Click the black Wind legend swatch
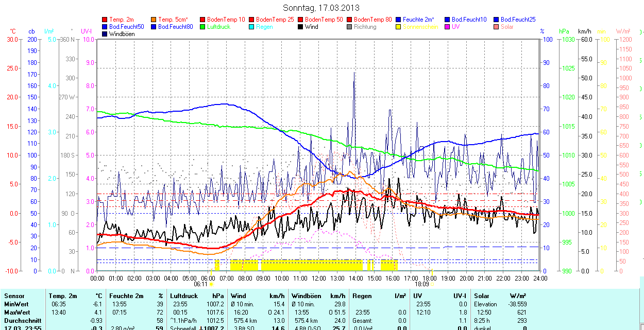This screenshot has width=644, height=330. point(300,27)
